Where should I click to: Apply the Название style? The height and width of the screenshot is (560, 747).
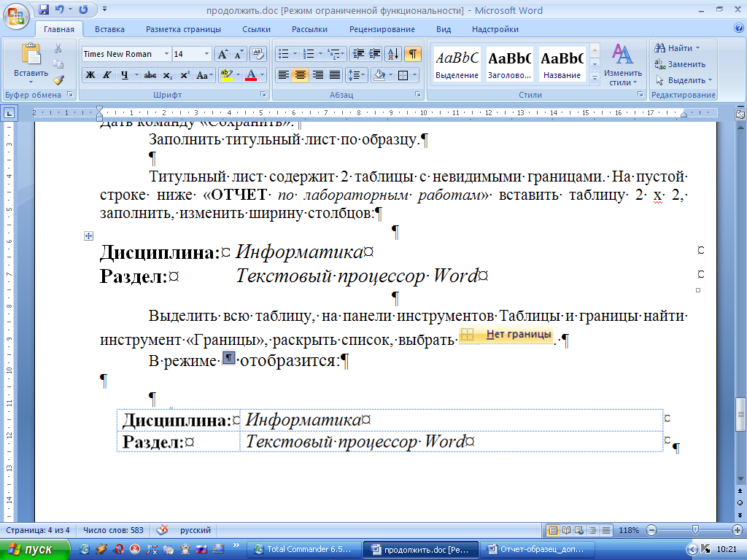click(x=562, y=64)
